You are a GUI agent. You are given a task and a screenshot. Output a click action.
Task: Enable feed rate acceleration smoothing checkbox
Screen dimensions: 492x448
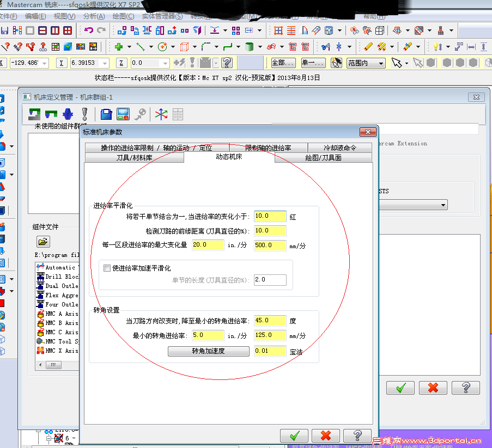pyautogui.click(x=107, y=268)
